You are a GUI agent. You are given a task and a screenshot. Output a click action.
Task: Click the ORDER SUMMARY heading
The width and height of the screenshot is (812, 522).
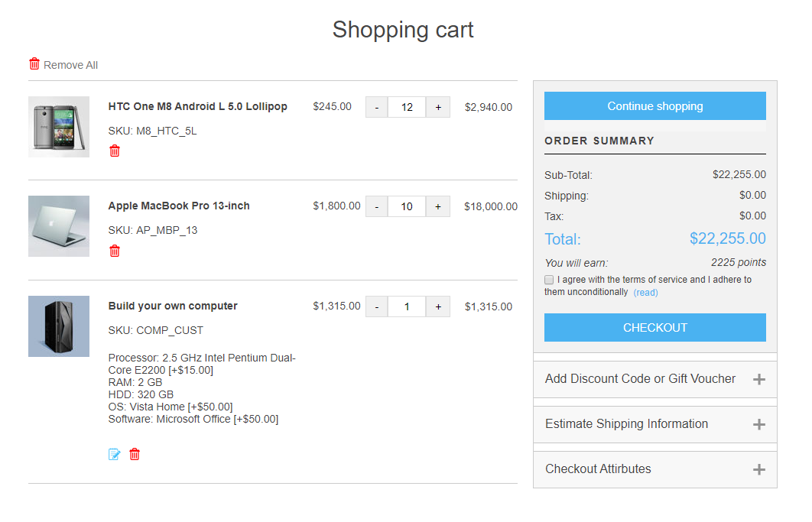(x=599, y=141)
